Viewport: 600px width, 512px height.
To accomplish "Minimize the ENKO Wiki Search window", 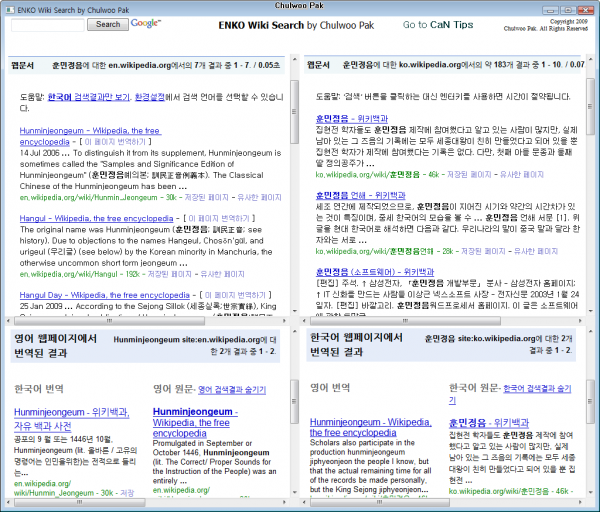I will [x=550, y=10].
